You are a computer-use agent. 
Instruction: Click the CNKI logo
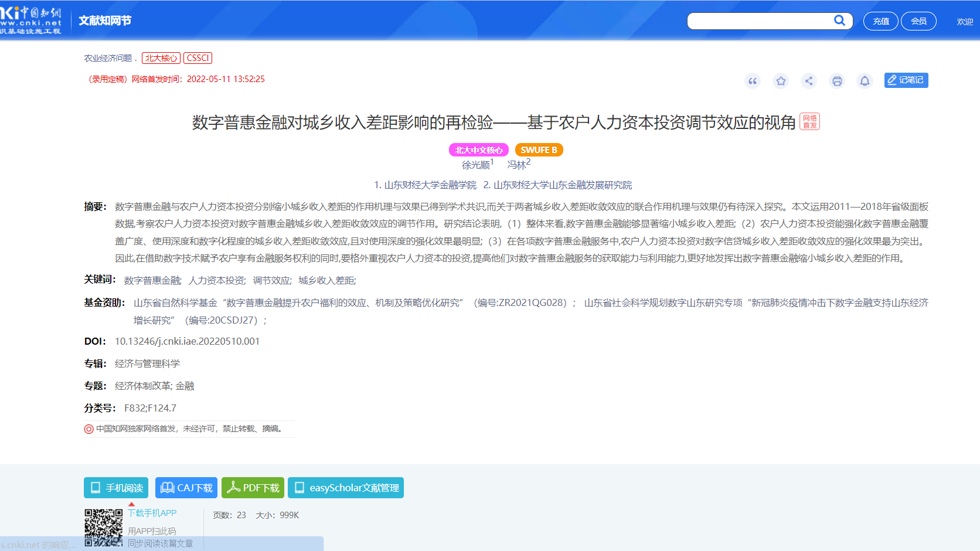click(x=30, y=21)
